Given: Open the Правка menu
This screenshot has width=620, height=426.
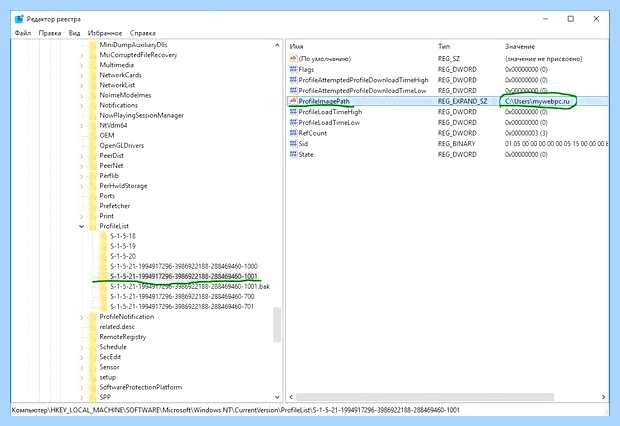Looking at the screenshot, I should [x=50, y=33].
